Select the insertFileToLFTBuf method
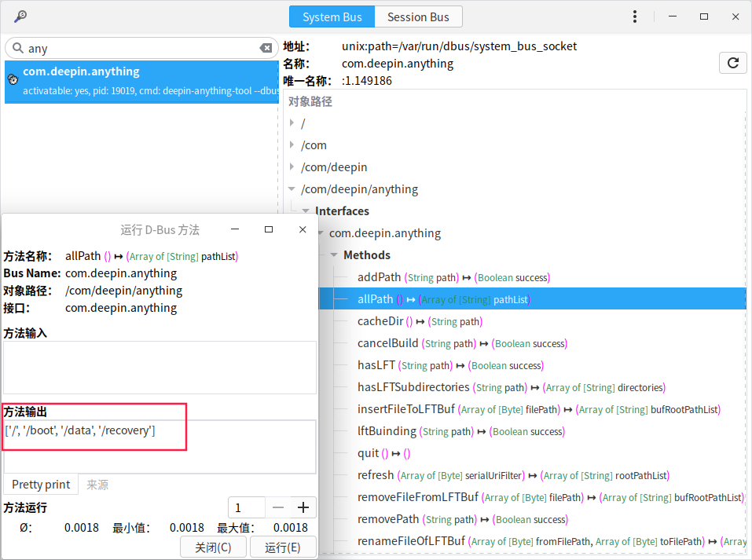 538,409
